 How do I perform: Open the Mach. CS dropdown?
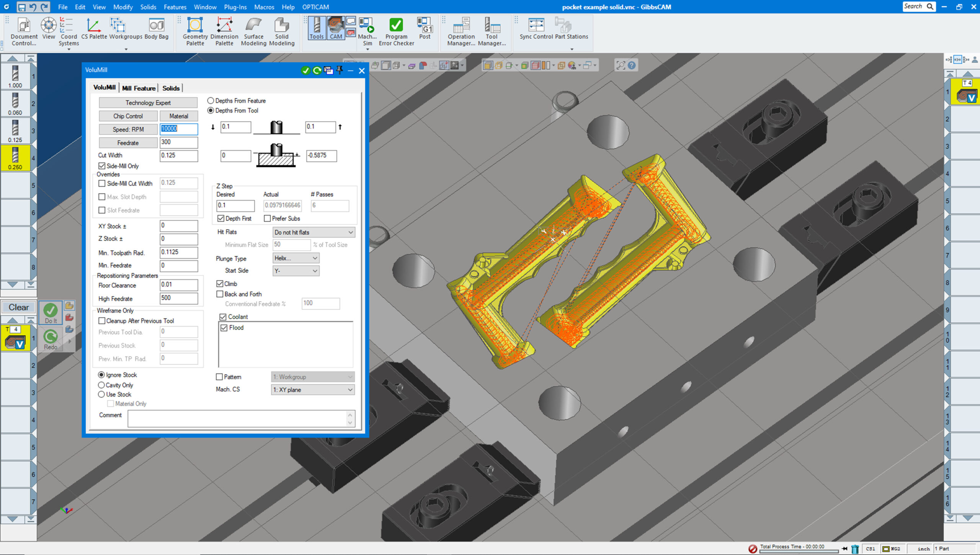(x=312, y=390)
